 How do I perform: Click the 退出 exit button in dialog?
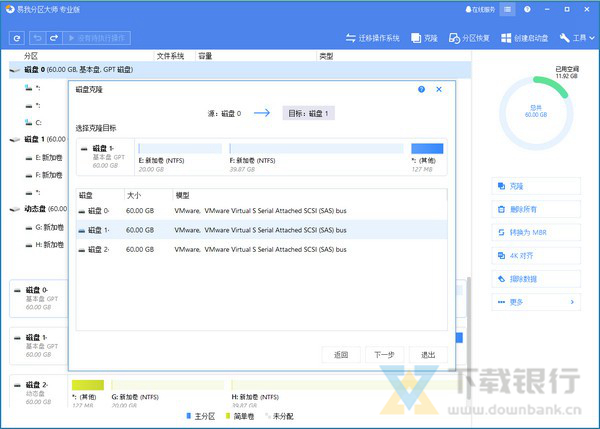pos(427,355)
